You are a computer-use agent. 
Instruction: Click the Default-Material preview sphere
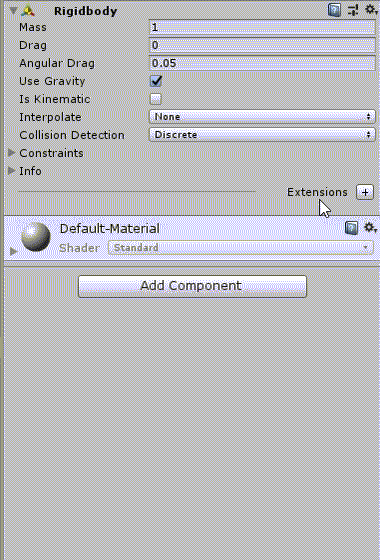coord(35,236)
